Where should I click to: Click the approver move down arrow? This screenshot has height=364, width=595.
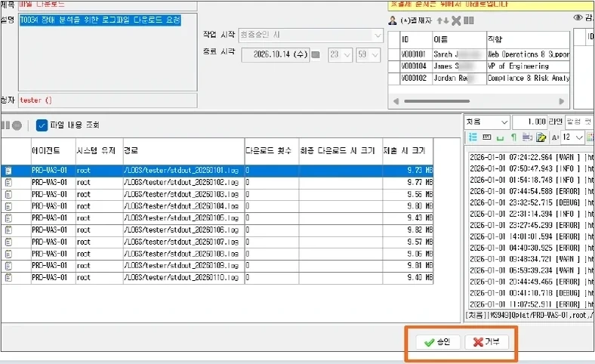tap(445, 20)
